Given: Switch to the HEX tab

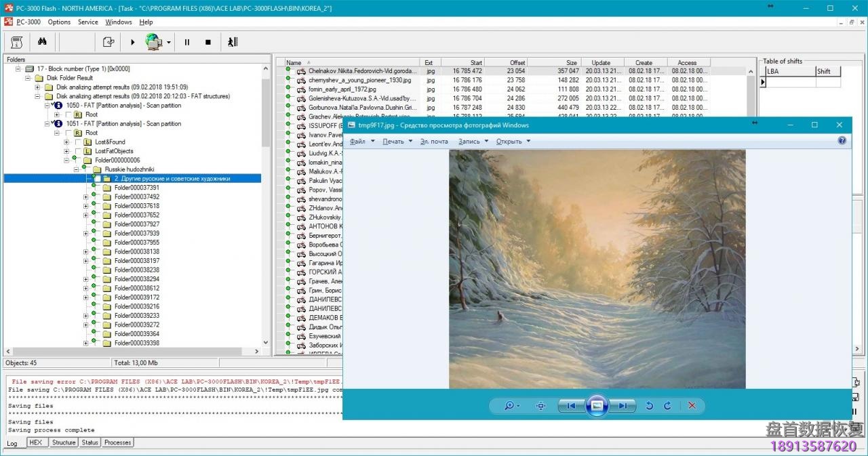Looking at the screenshot, I should click(36, 442).
